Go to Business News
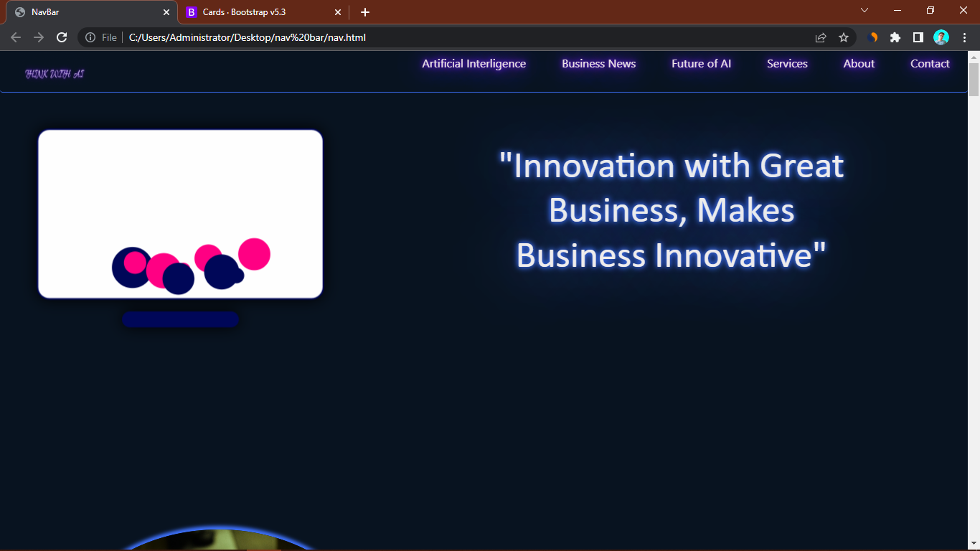The width and height of the screenshot is (980, 551). [x=599, y=64]
